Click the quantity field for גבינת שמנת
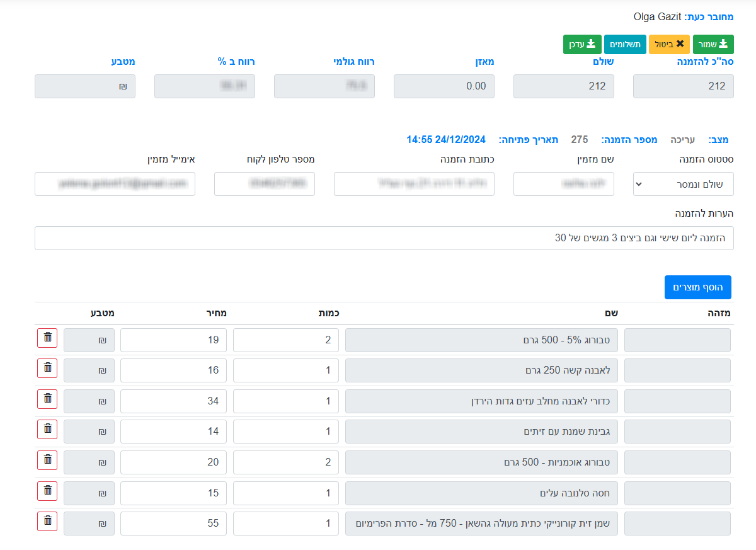The height and width of the screenshot is (550, 756). (x=286, y=432)
